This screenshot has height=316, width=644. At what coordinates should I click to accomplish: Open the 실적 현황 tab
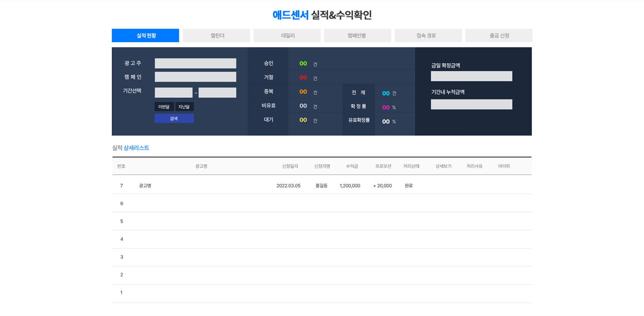(145, 36)
